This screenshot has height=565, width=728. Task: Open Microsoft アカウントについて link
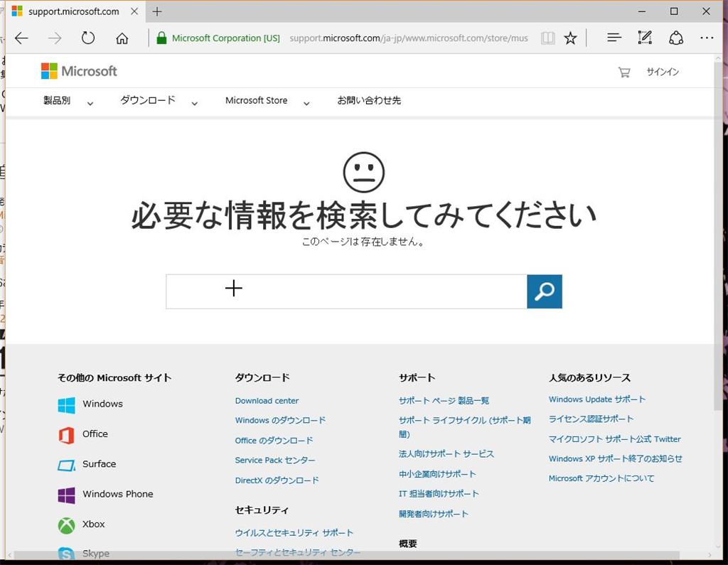point(601,478)
